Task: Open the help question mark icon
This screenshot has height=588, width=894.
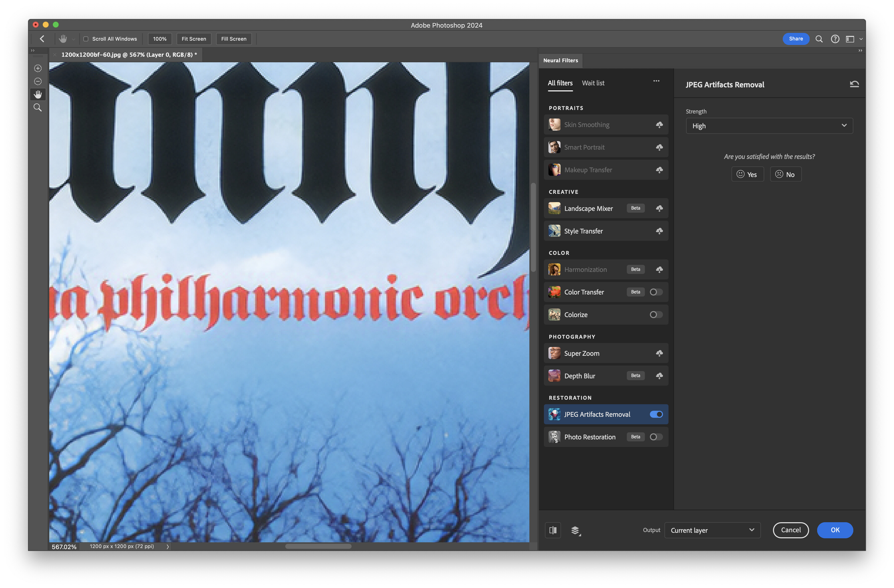Action: [835, 39]
